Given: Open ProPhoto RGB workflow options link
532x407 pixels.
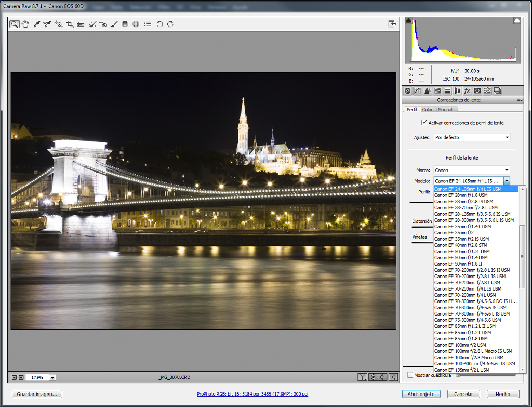Looking at the screenshot, I should 252,394.
